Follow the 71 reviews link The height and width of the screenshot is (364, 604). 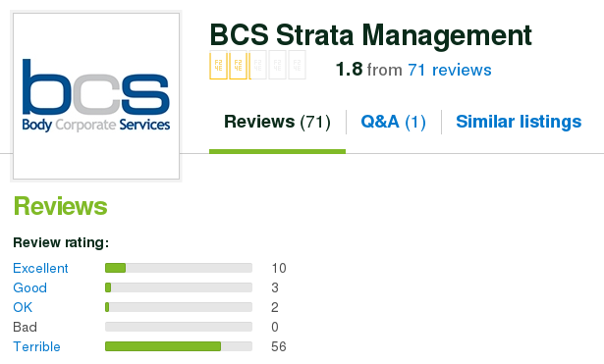tap(450, 70)
